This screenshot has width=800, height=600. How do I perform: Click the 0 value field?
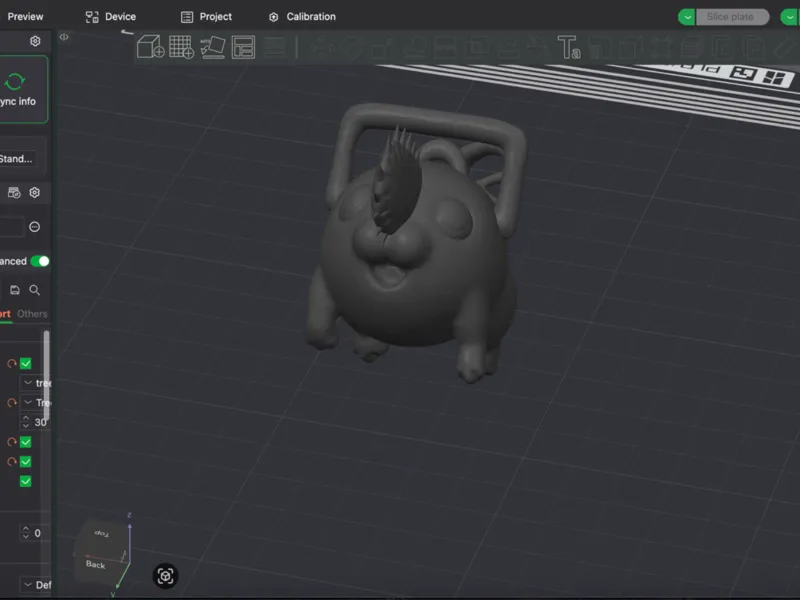[37, 533]
